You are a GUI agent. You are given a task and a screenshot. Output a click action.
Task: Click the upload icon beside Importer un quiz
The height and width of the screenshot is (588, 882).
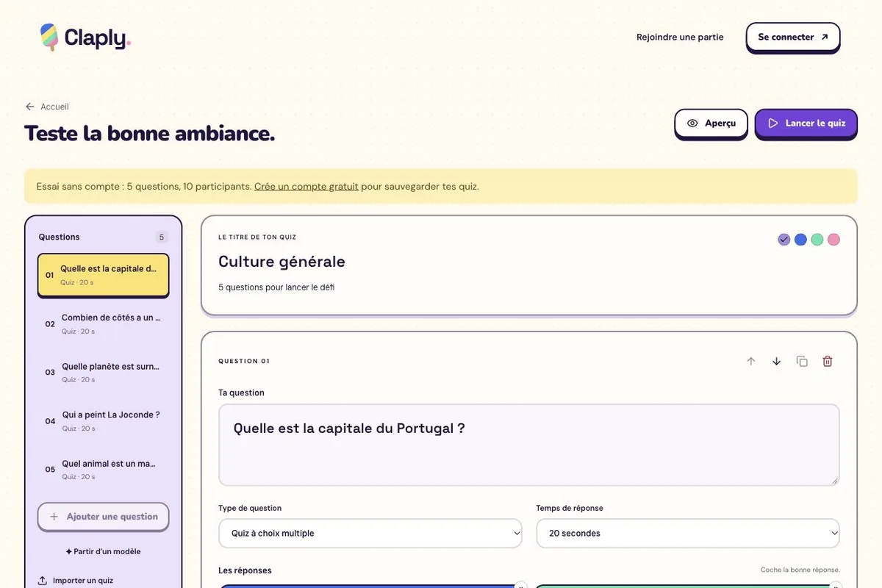click(x=43, y=581)
